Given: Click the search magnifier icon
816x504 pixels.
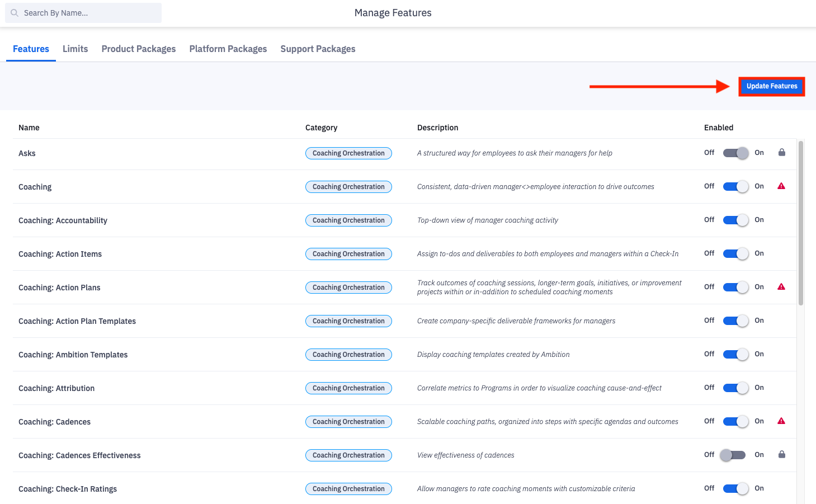Looking at the screenshot, I should (15, 13).
